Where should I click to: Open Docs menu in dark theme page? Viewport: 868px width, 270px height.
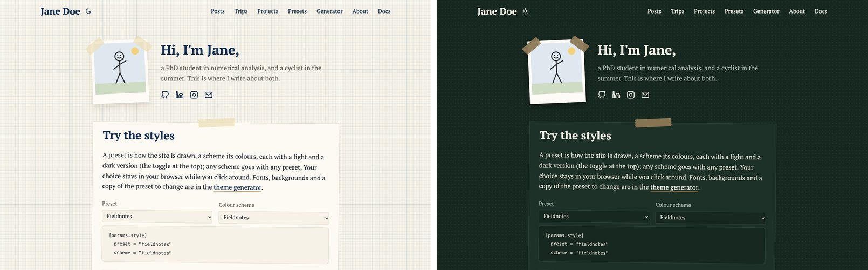pyautogui.click(x=821, y=11)
